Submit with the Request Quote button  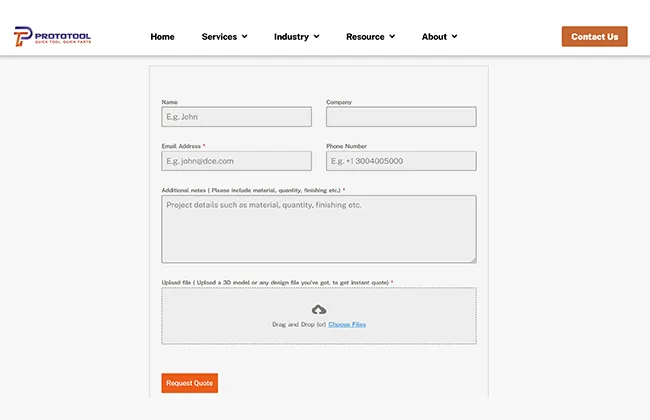[x=189, y=383]
